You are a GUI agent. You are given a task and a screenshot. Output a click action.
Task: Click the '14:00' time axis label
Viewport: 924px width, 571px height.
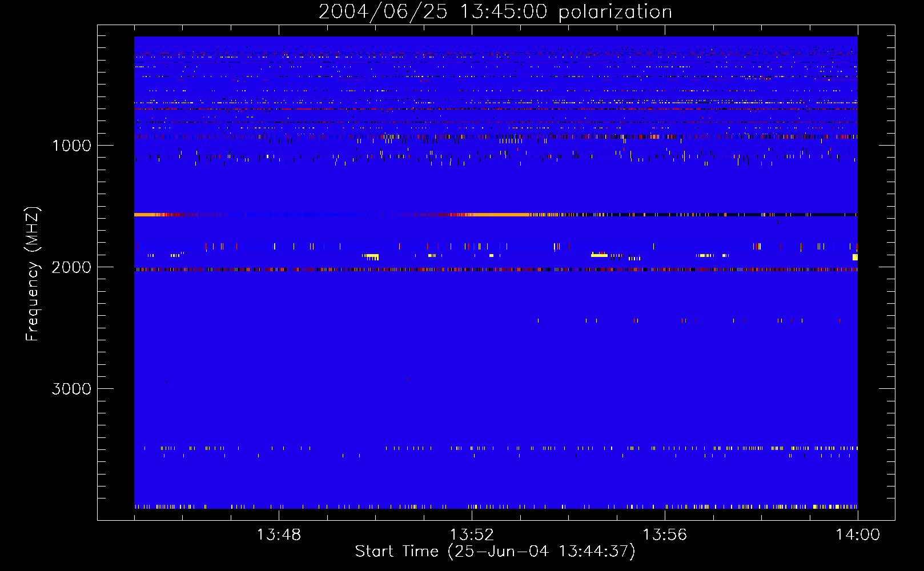point(858,535)
